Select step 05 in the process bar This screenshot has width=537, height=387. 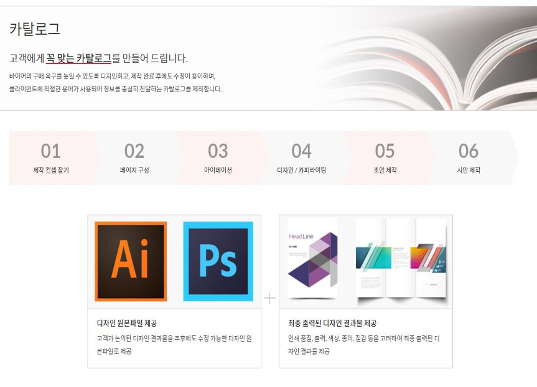tap(385, 158)
